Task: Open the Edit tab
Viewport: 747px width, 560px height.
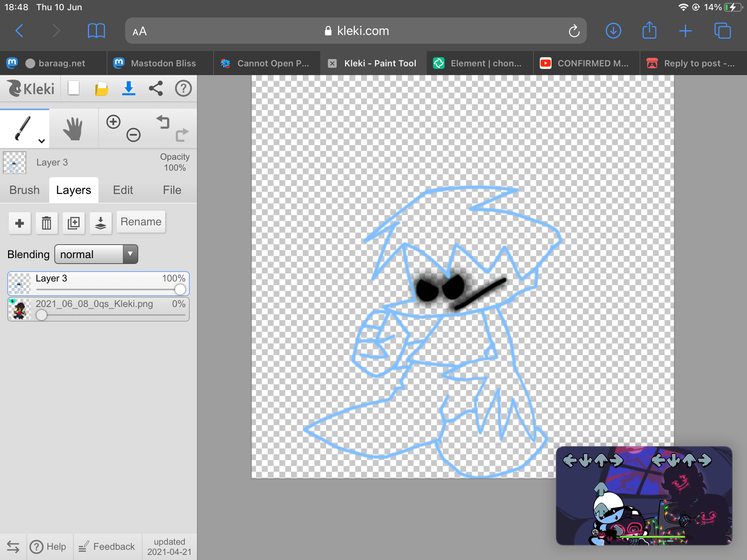Action: (x=123, y=190)
